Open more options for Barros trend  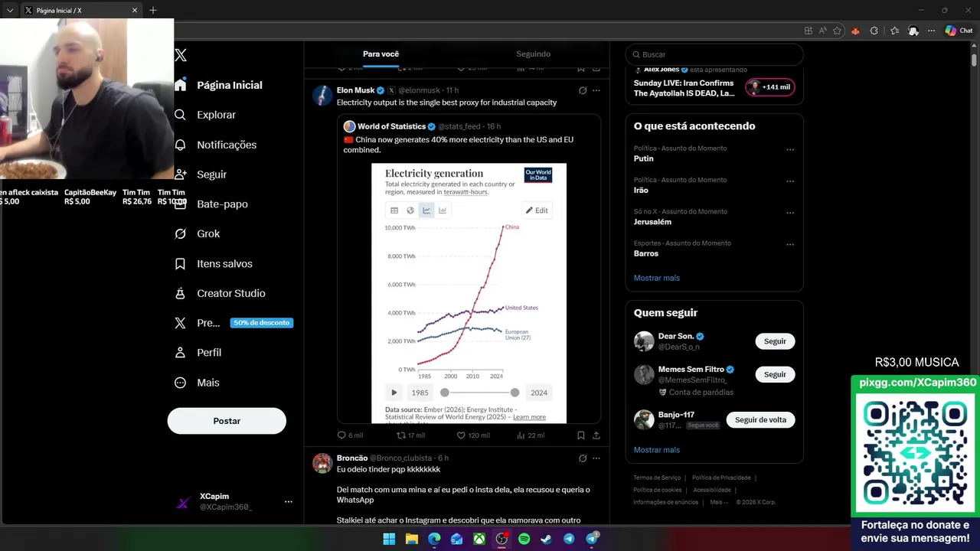point(790,245)
